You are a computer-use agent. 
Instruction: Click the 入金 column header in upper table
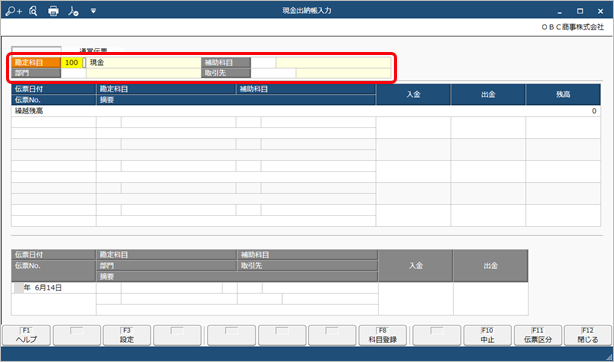[413, 94]
